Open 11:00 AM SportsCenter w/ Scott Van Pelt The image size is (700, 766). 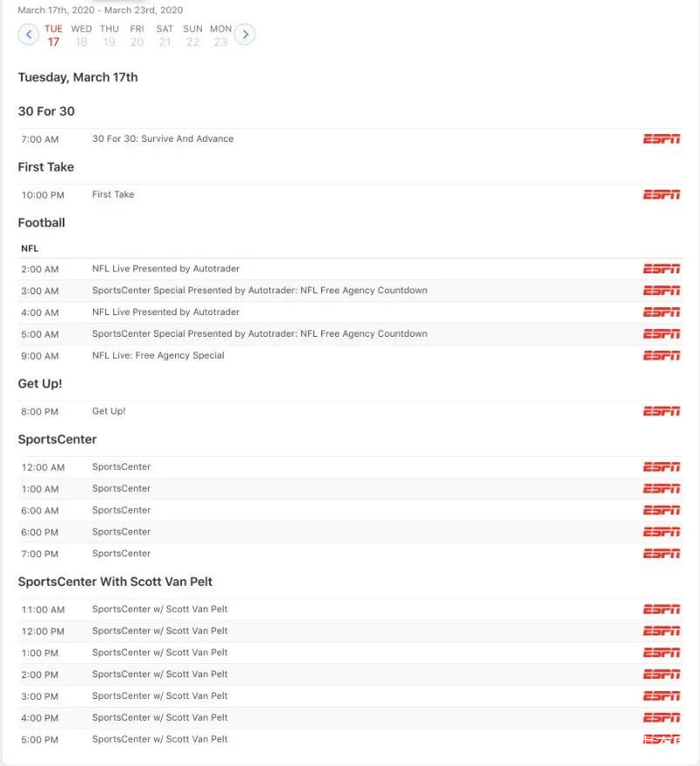click(x=160, y=610)
